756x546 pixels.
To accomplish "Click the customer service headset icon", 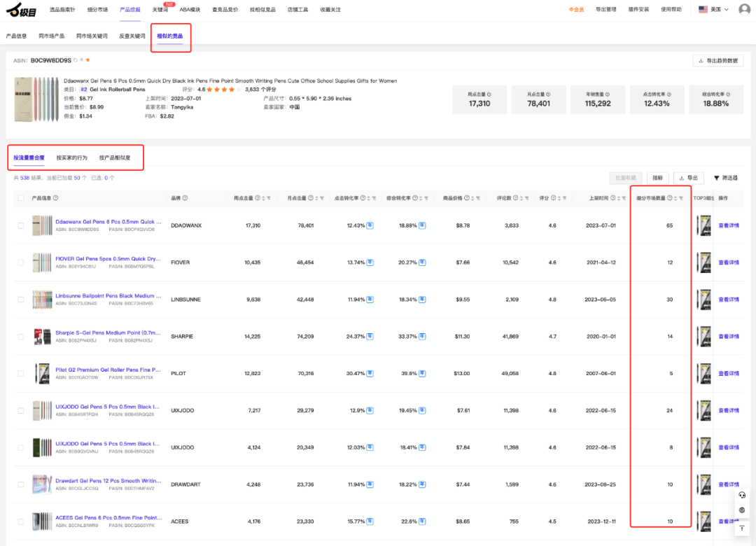I will coord(742,495).
